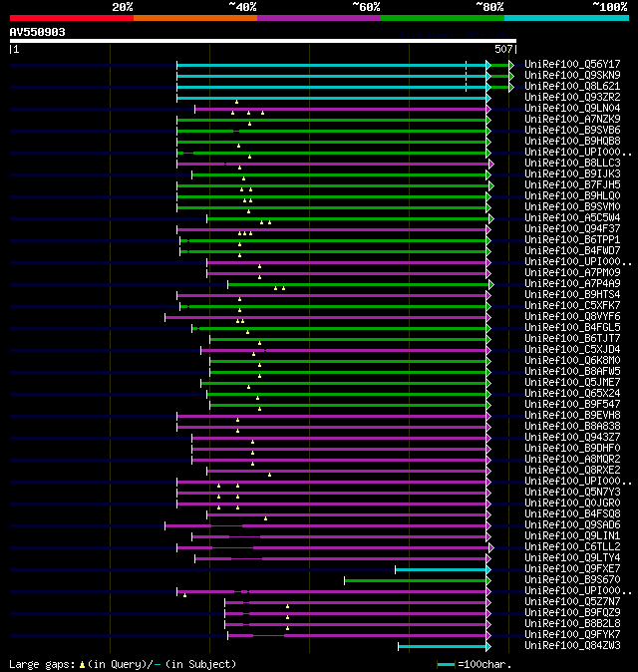The image size is (638, 672).
Task: Select the UniRef100_Q9FXE7 label
Action: click(572, 569)
